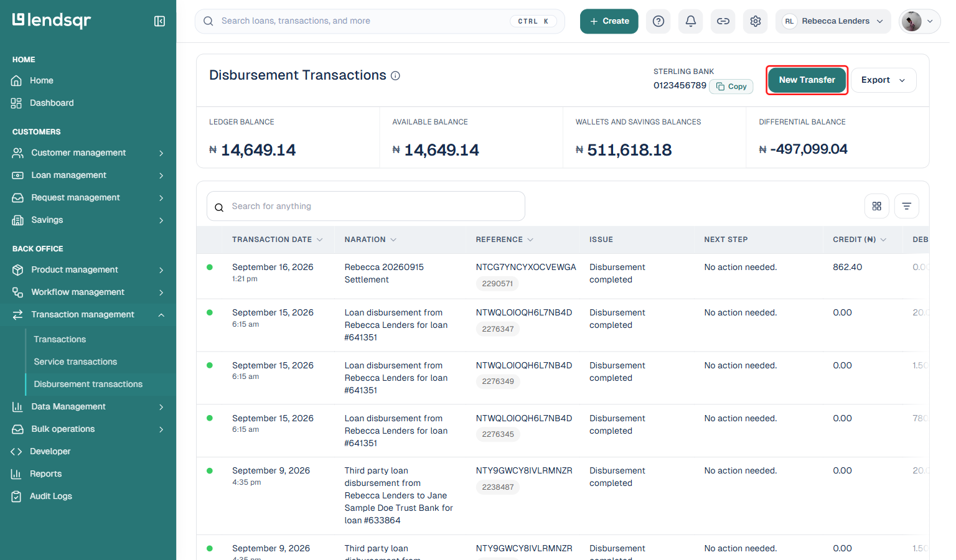Open the Export dropdown

click(x=884, y=80)
